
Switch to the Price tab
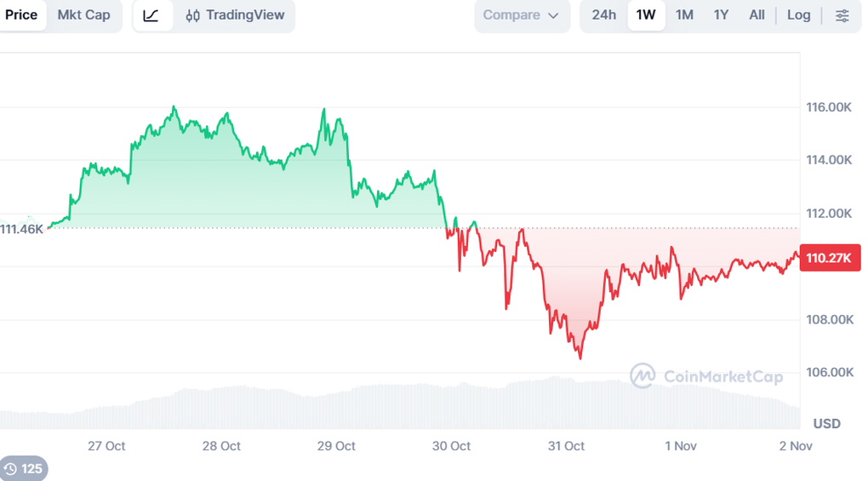(x=21, y=15)
